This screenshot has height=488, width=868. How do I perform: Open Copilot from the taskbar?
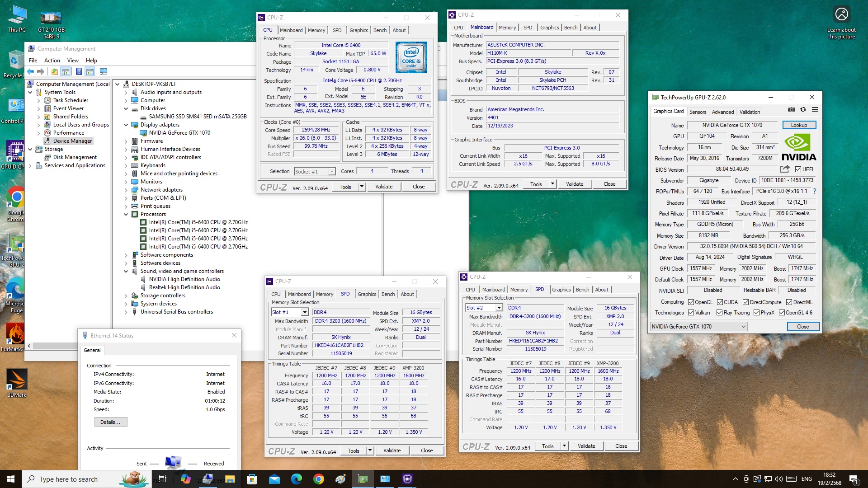point(185,479)
